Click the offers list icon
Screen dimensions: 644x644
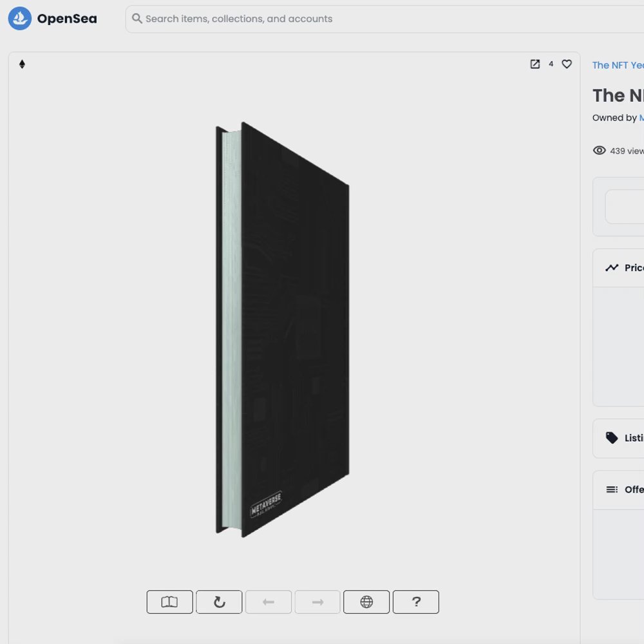(612, 489)
